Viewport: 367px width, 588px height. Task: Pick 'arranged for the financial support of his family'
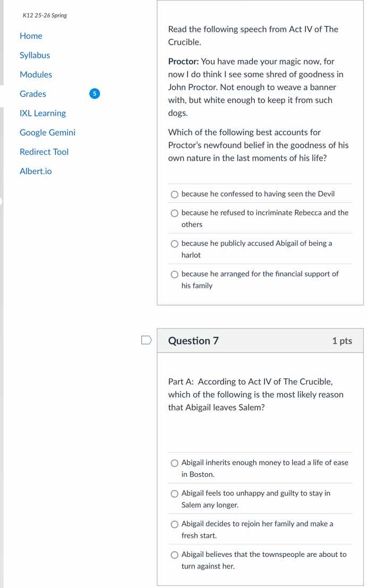click(175, 274)
